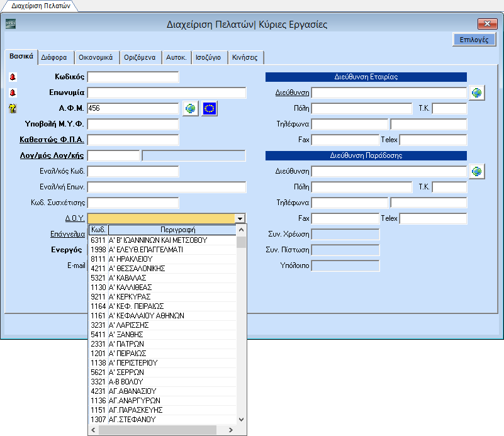The image size is (504, 436).
Task: Open the Οριζόμενα tab
Action: pos(140,57)
